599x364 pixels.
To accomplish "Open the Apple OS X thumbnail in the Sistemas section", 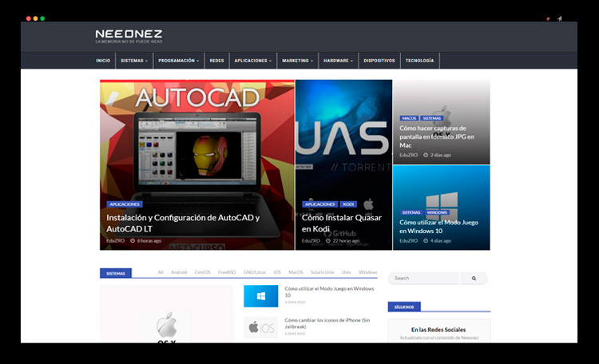I will 167,314.
